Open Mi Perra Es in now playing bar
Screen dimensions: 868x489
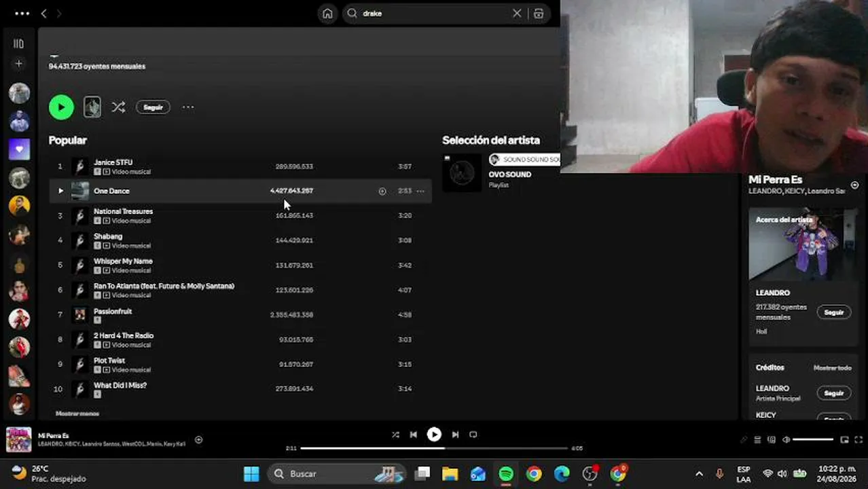click(53, 435)
